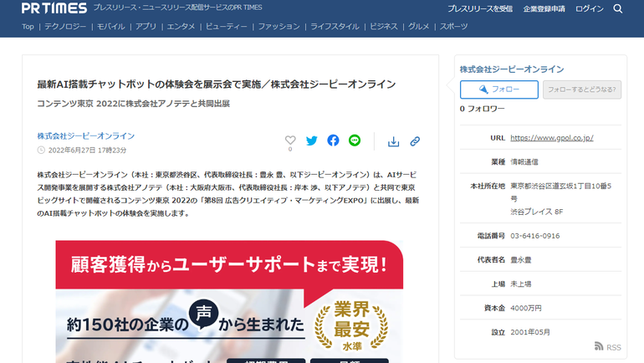Download the press release materials
644x363 pixels.
[393, 141]
